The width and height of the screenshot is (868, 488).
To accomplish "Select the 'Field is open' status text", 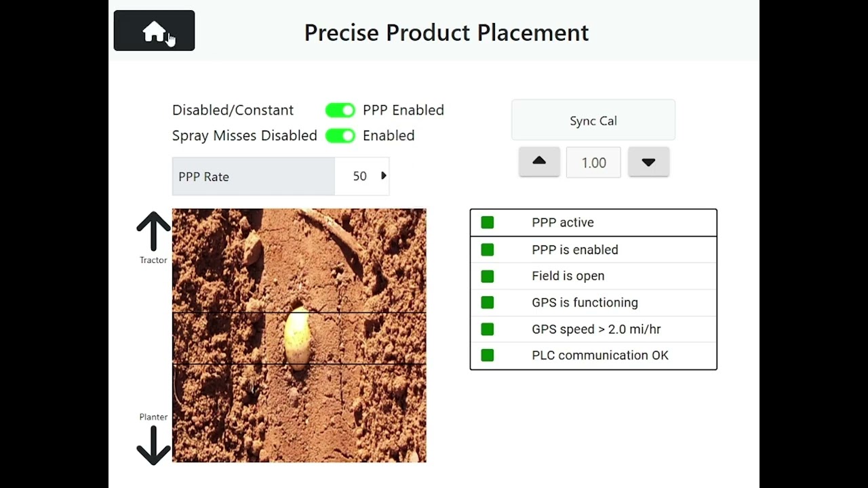I will (568, 276).
